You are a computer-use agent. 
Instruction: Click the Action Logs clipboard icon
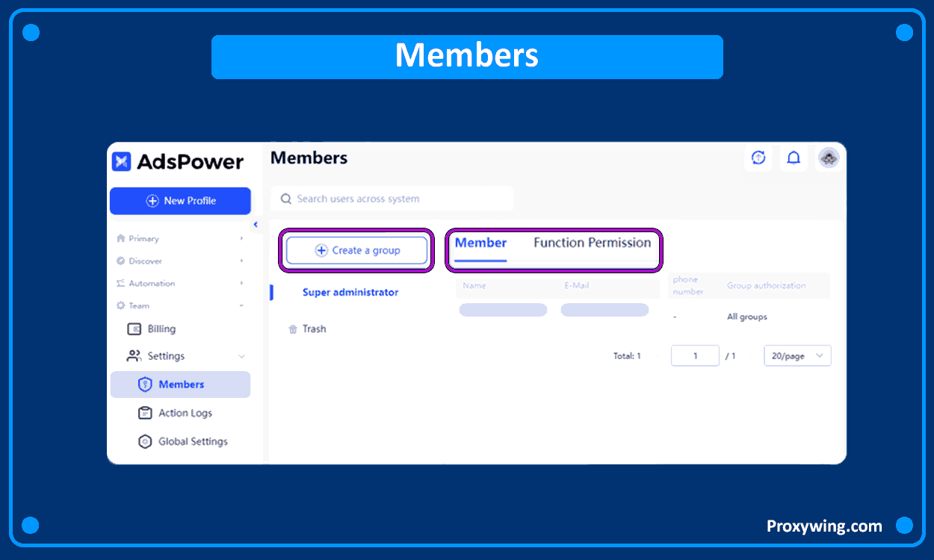pyautogui.click(x=145, y=413)
